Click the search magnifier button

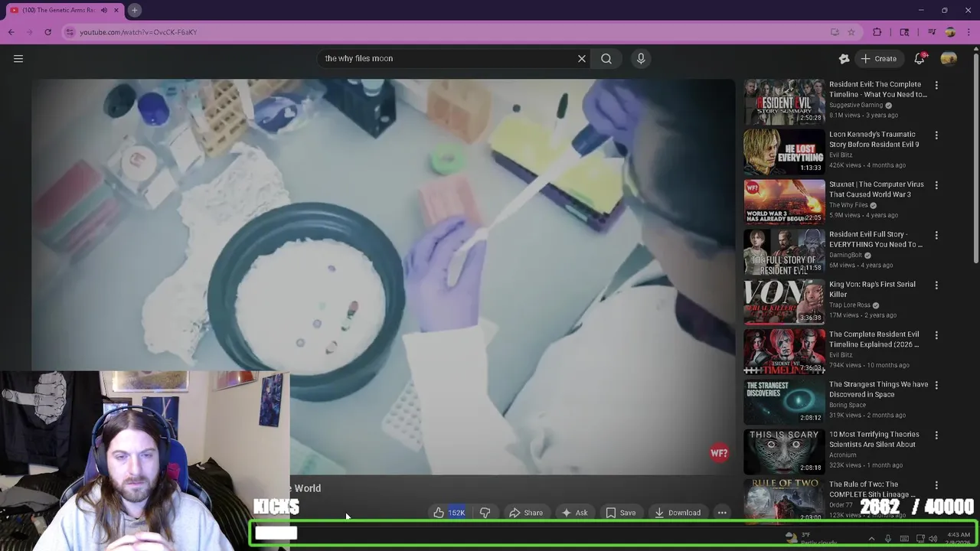click(x=606, y=58)
